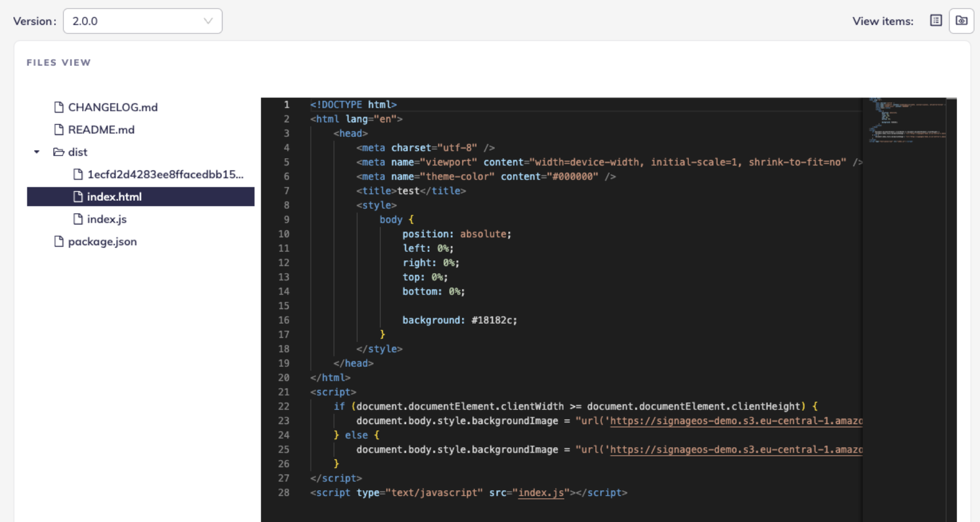Image resolution: width=980 pixels, height=522 pixels.
Task: Click the index.html file icon
Action: (78, 197)
